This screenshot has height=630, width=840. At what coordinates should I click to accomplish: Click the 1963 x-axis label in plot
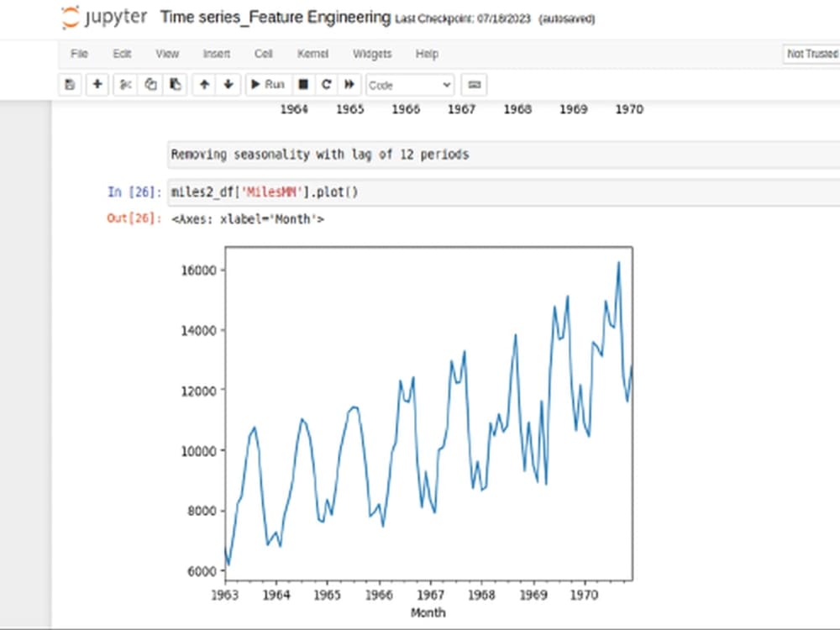[225, 595]
